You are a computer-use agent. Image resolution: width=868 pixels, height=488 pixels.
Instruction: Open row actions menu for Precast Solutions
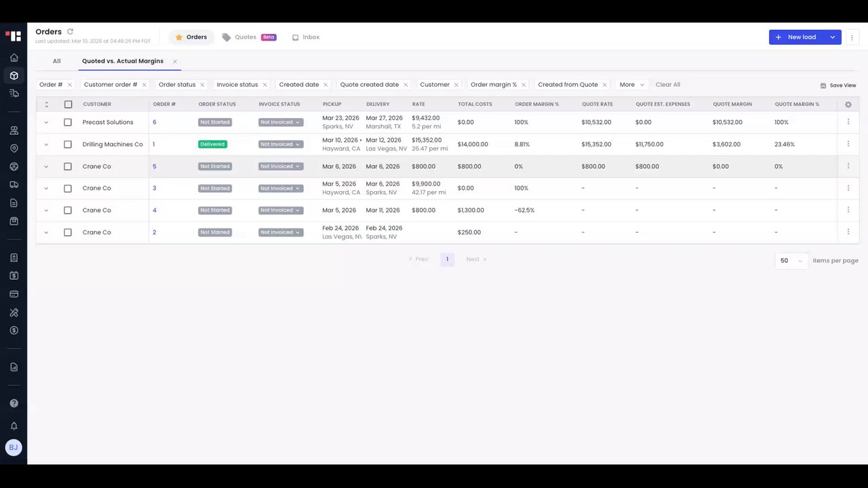pyautogui.click(x=848, y=122)
